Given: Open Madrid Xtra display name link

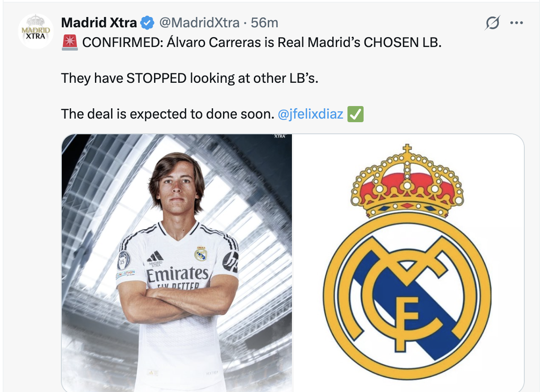Looking at the screenshot, I should [x=99, y=22].
